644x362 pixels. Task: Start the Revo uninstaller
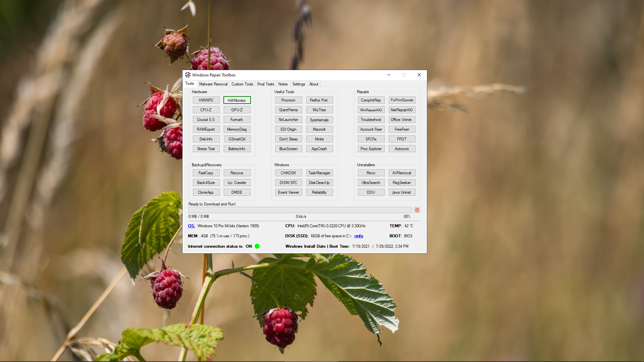[371, 173]
